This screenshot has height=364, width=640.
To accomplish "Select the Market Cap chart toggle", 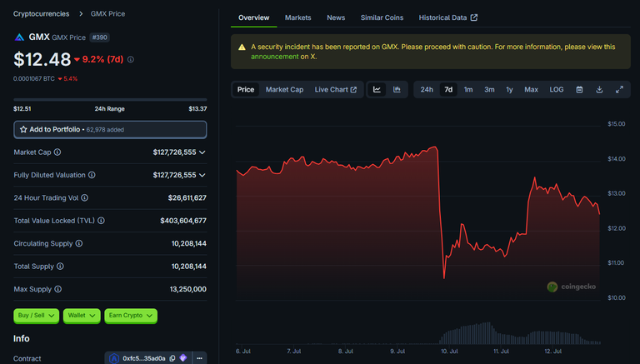I will coord(284,90).
